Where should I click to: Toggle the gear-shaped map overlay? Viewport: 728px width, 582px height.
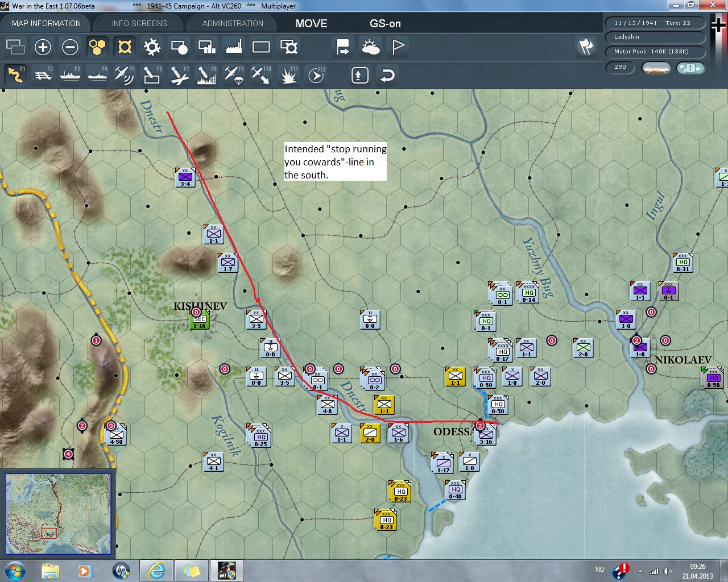152,47
